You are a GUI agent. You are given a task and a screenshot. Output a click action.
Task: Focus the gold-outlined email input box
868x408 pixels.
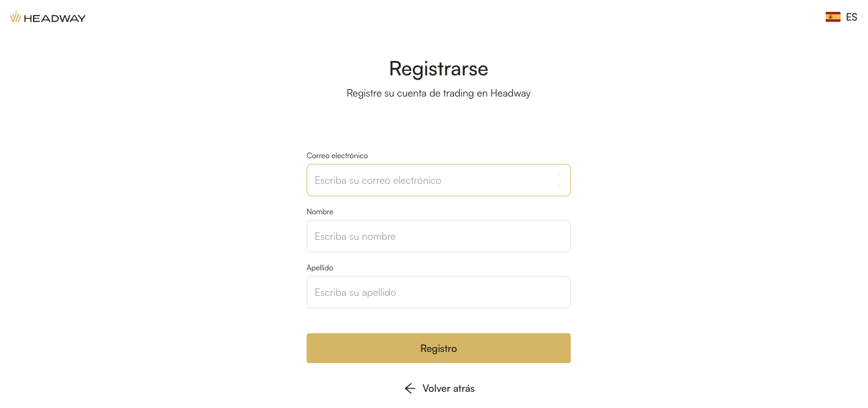coord(438,180)
